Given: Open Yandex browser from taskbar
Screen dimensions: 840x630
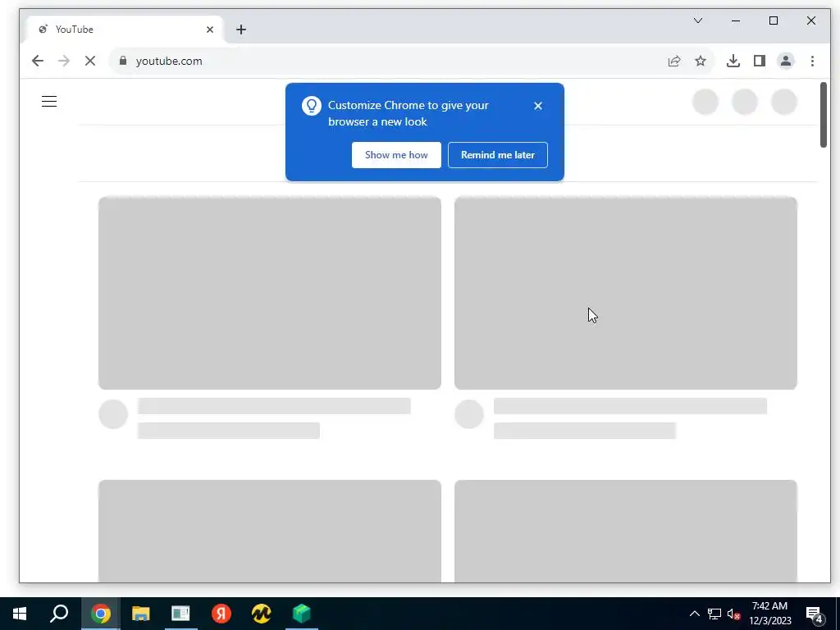Looking at the screenshot, I should pyautogui.click(x=221, y=614).
